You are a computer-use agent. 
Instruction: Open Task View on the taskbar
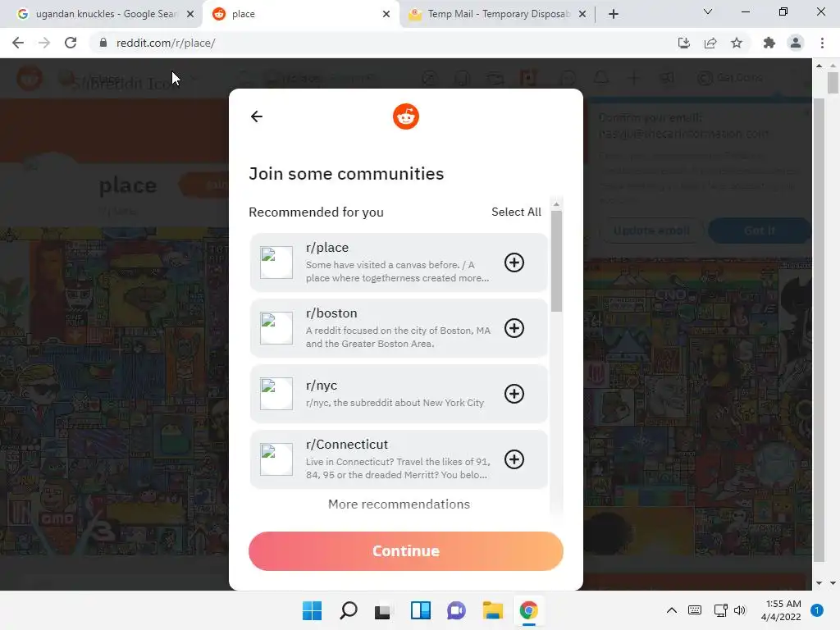click(x=382, y=610)
